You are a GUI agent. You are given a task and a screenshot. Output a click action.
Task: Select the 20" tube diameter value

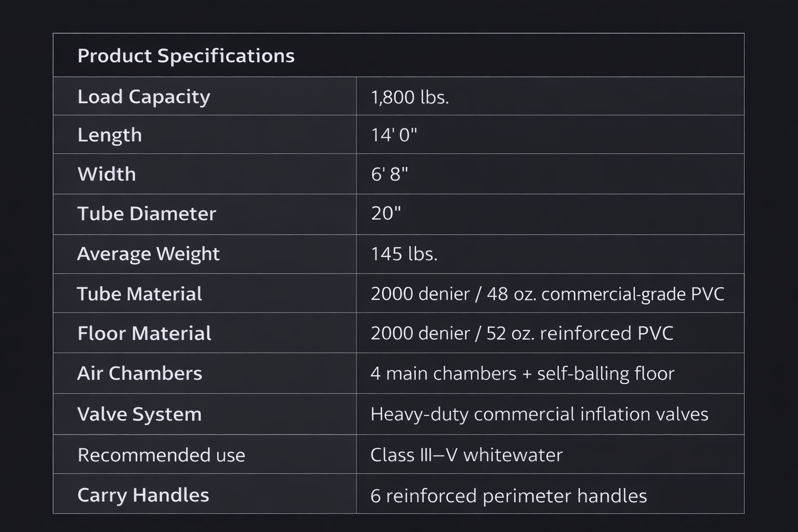(x=385, y=214)
